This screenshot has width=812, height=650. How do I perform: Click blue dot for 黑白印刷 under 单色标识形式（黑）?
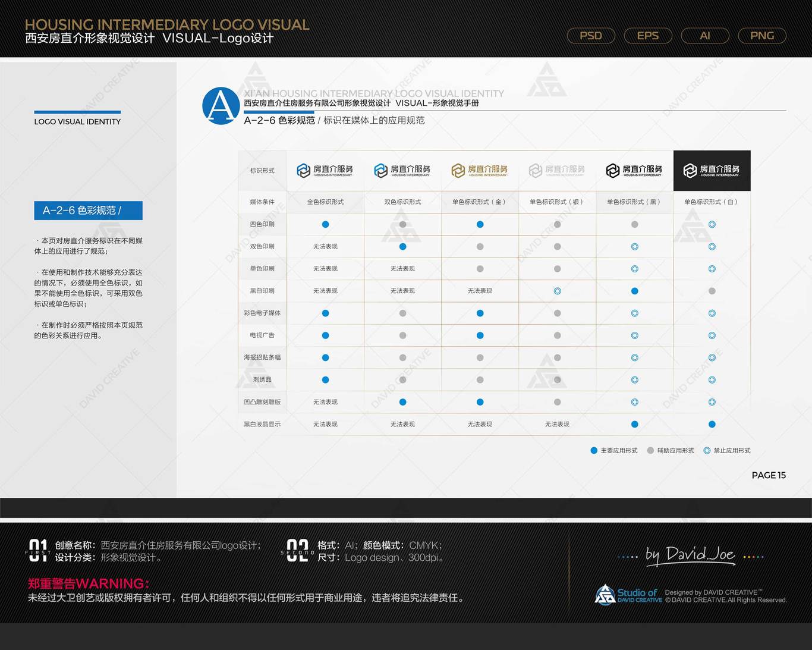[634, 291]
